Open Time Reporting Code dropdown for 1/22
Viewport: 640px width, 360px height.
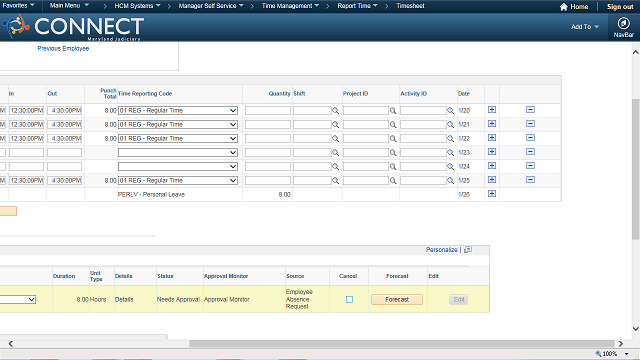pyautogui.click(x=178, y=139)
